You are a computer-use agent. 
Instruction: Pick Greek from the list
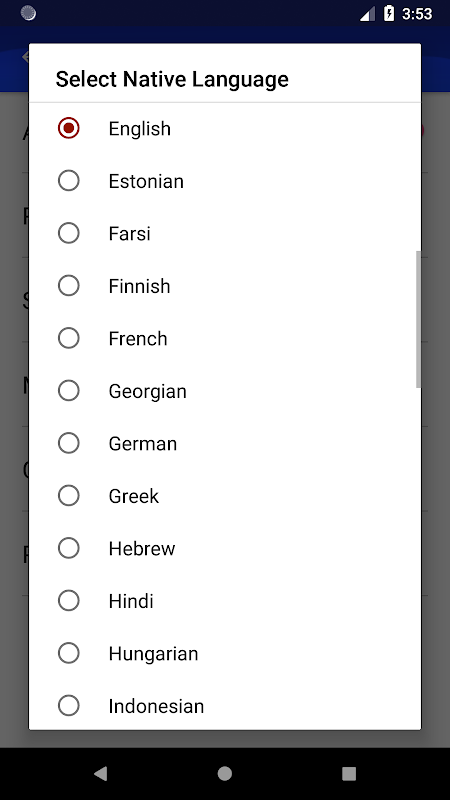point(69,496)
